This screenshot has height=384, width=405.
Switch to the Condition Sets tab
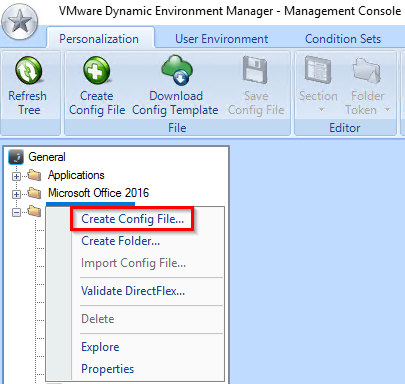[343, 39]
